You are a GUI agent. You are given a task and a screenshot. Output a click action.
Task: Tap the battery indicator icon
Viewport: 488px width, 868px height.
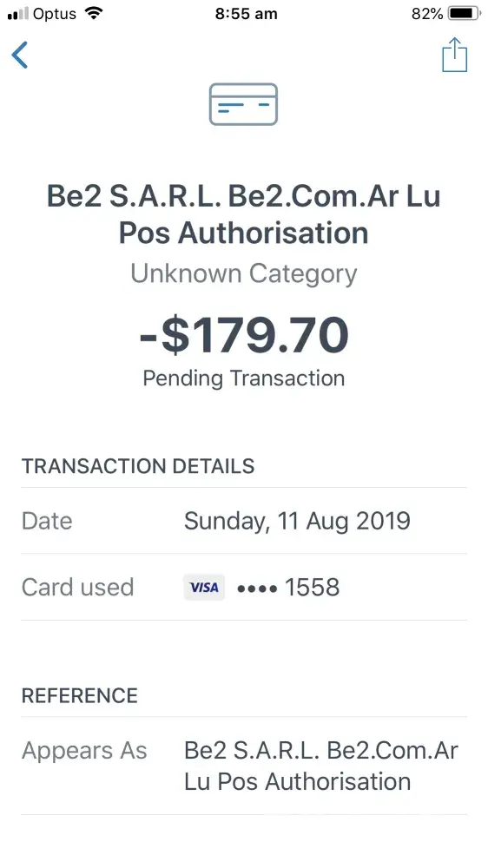coord(465,14)
